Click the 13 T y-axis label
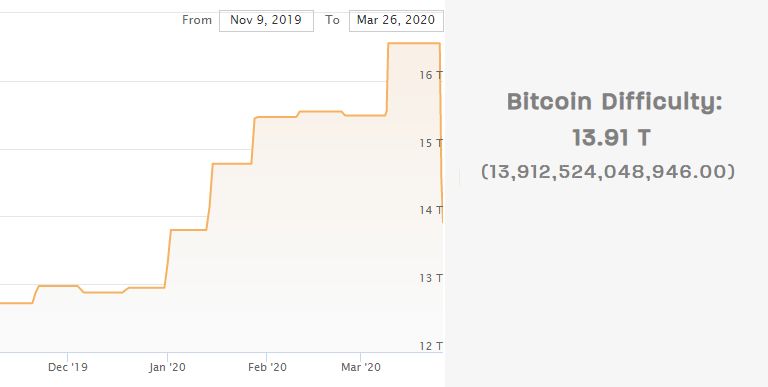Viewport: 768px width, 387px height. pos(431,278)
